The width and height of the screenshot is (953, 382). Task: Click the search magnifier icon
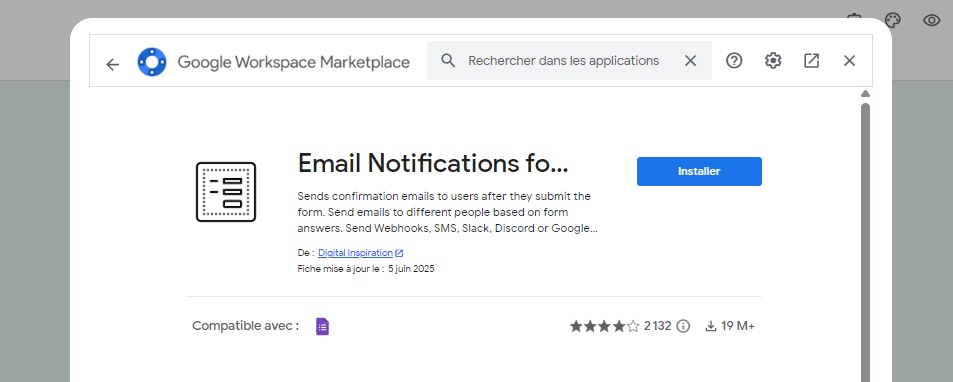click(x=448, y=61)
